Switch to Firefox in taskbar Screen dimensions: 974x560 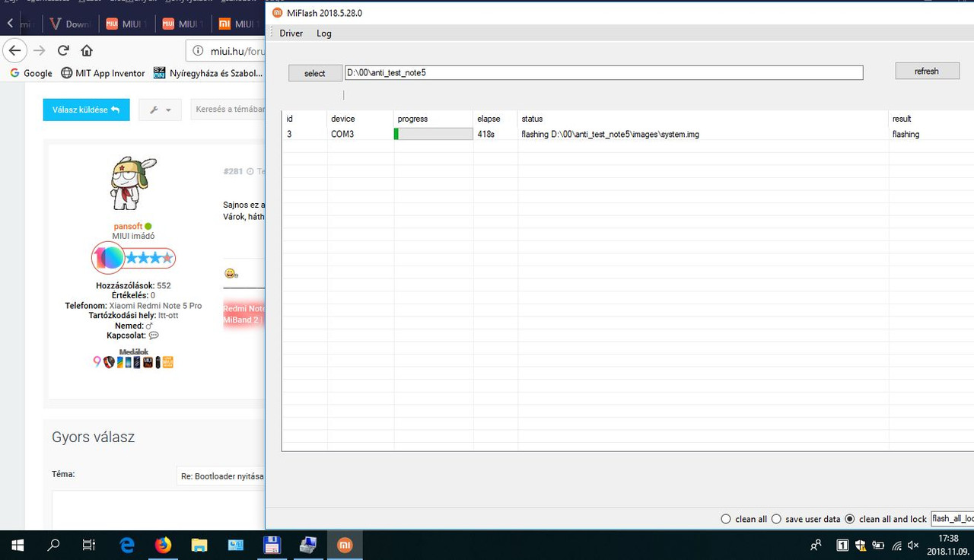(163, 545)
